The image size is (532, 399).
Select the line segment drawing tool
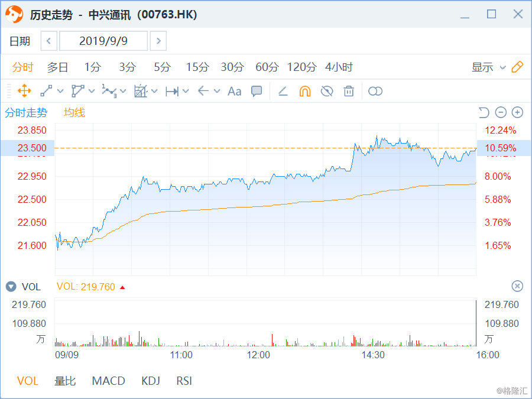point(46,91)
